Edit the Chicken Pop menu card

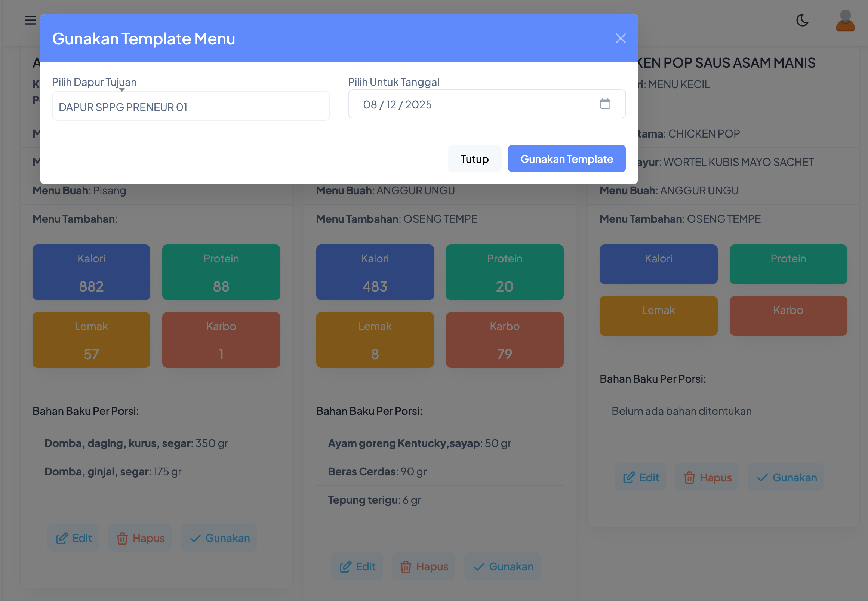(x=641, y=478)
